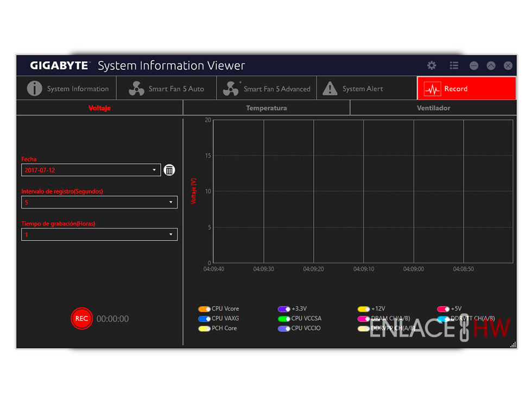The width and height of the screenshot is (532, 399).
Task: Toggle the +12V graph line
Action: coord(364,309)
